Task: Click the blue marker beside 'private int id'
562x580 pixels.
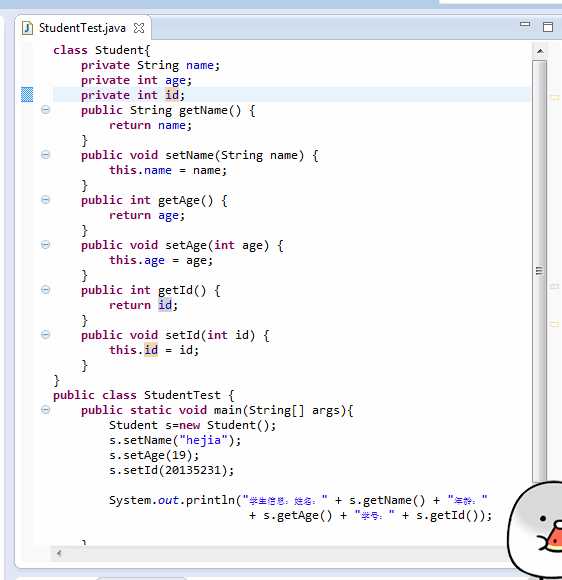Action: point(27,94)
